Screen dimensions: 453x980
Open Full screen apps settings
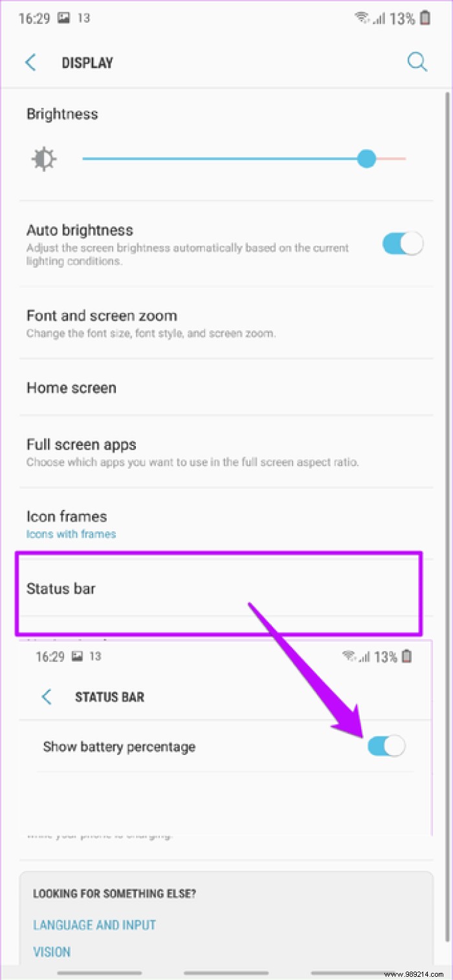(82, 445)
